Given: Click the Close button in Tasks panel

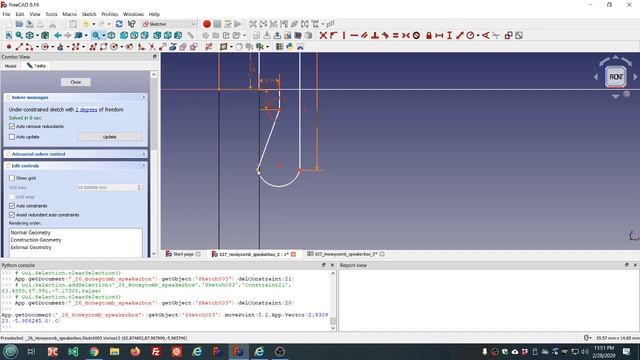Looking at the screenshot, I should click(x=76, y=82).
